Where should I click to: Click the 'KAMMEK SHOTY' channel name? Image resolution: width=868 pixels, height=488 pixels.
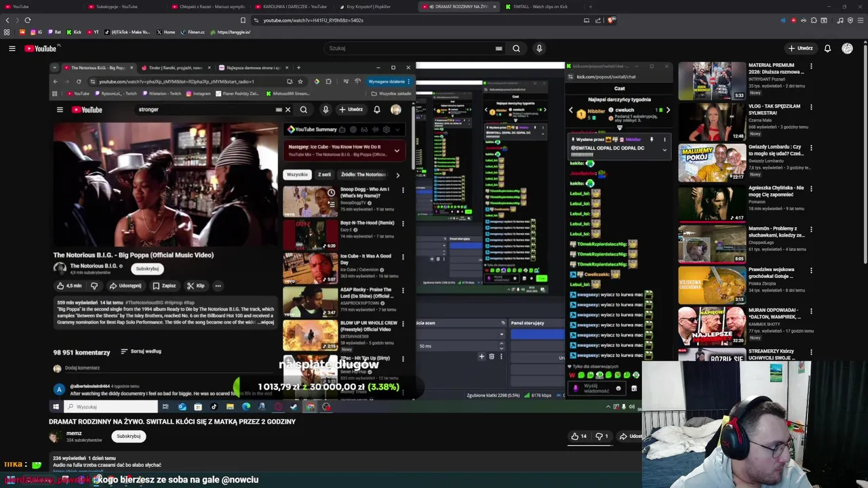[x=764, y=325]
